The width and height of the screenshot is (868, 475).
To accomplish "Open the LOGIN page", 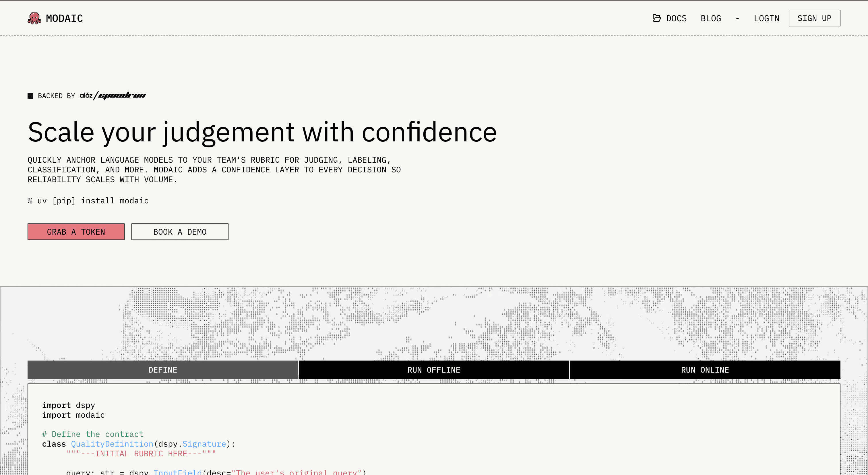I will coord(767,18).
